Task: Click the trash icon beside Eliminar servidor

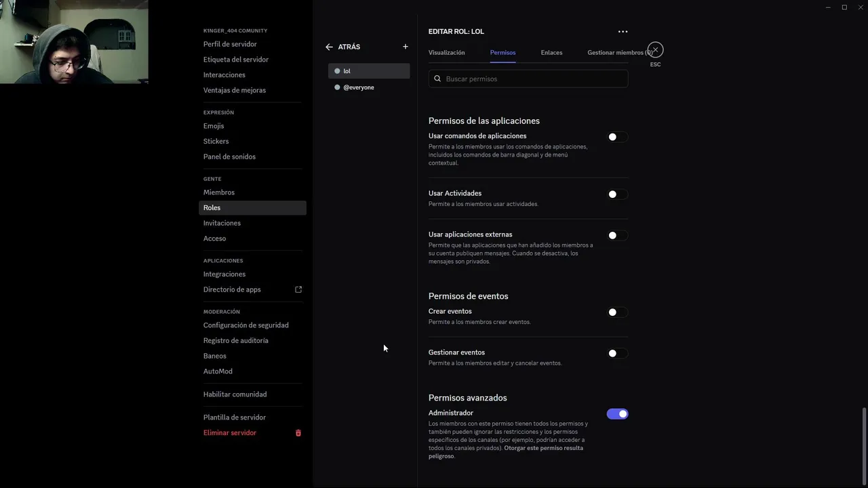Action: point(298,433)
